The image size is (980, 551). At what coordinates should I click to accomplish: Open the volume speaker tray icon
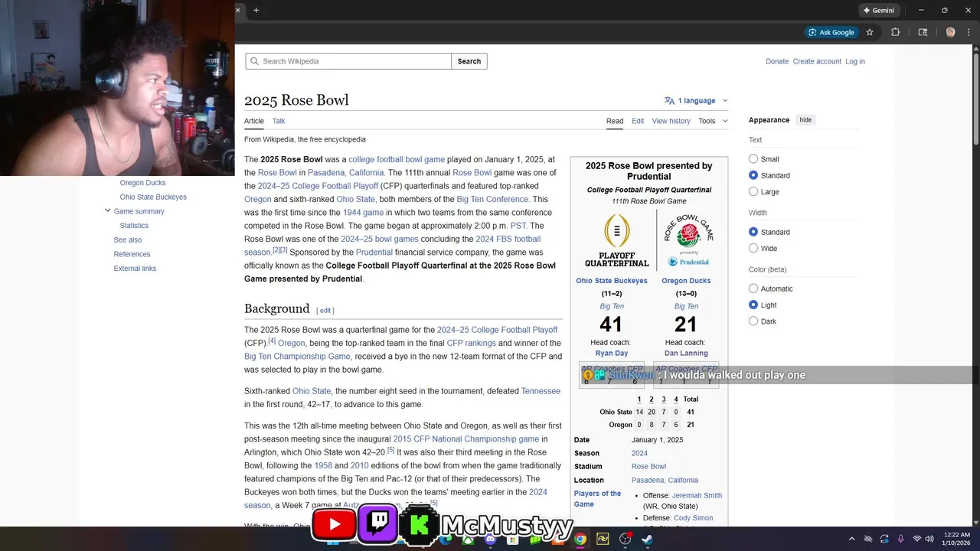tap(929, 540)
